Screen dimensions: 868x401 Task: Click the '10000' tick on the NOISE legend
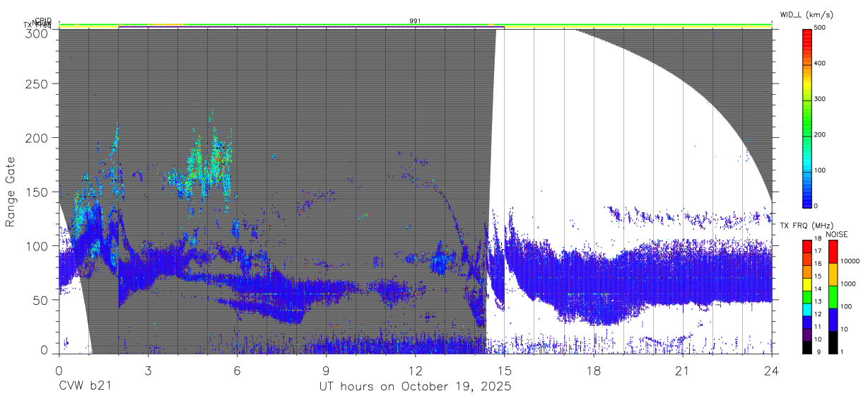pyautogui.click(x=849, y=261)
